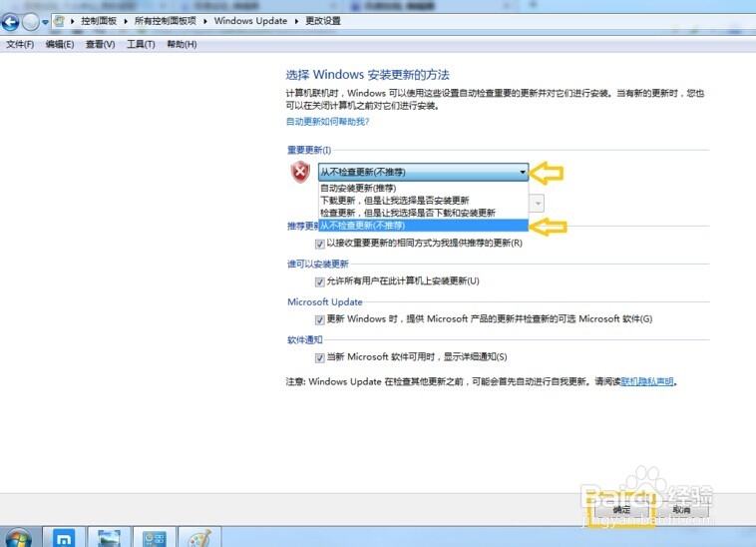Select 自动安装更新(推荐) option
This screenshot has height=547, width=756.
423,188
